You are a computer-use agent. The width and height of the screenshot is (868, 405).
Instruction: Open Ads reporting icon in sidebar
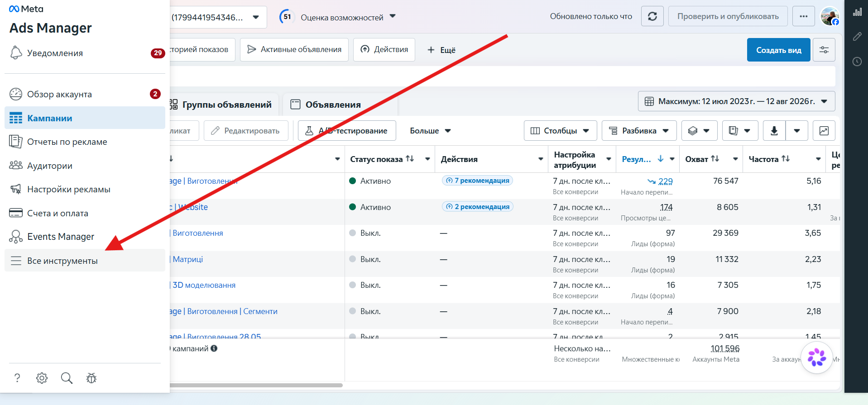16,142
